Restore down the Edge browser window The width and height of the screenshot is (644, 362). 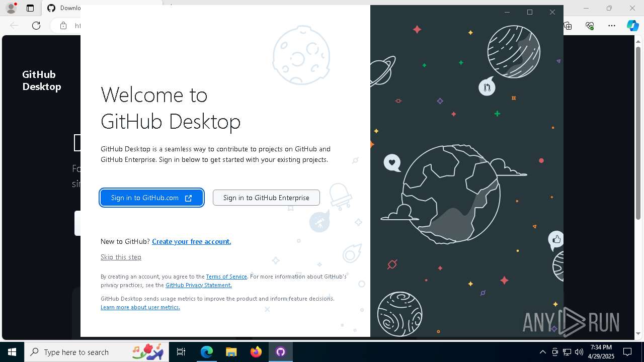coord(609,8)
